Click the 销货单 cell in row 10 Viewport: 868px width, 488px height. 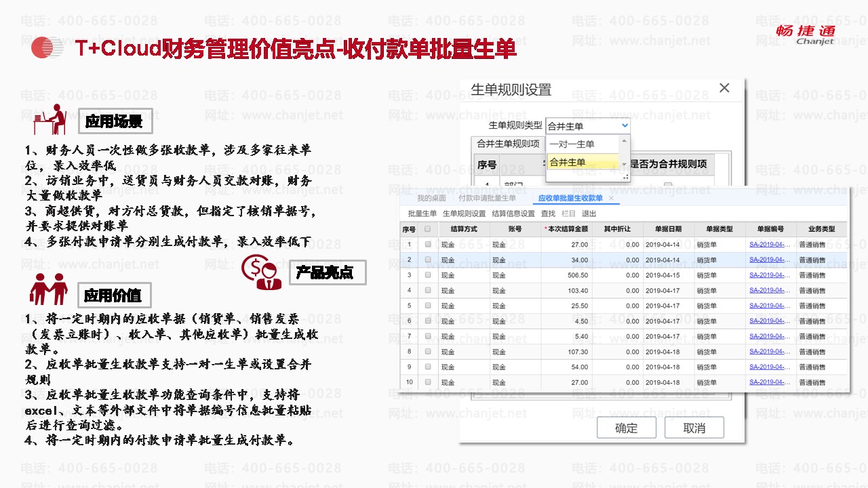tap(719, 382)
